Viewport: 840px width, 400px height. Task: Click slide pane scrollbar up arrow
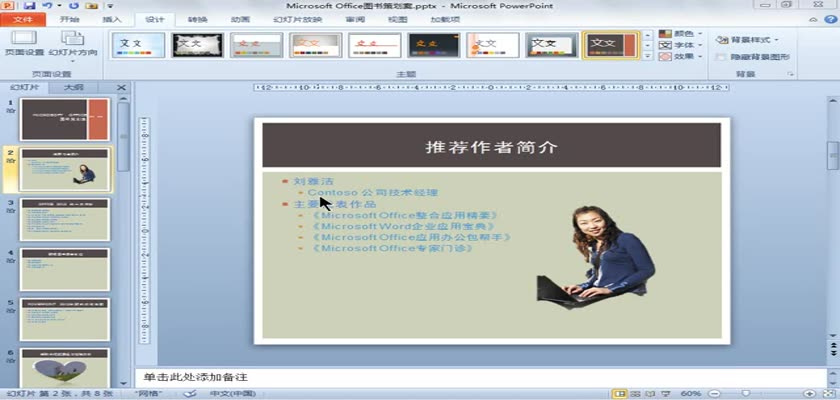tap(123, 99)
